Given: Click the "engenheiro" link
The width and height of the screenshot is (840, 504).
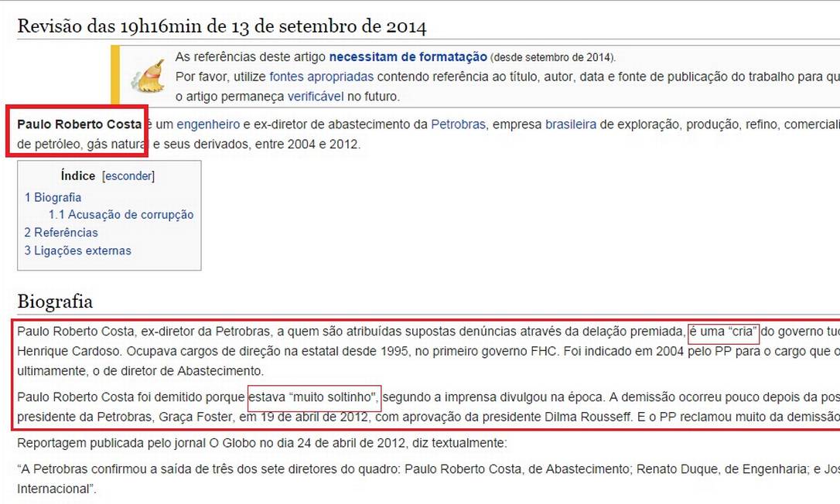Looking at the screenshot, I should pyautogui.click(x=208, y=124).
